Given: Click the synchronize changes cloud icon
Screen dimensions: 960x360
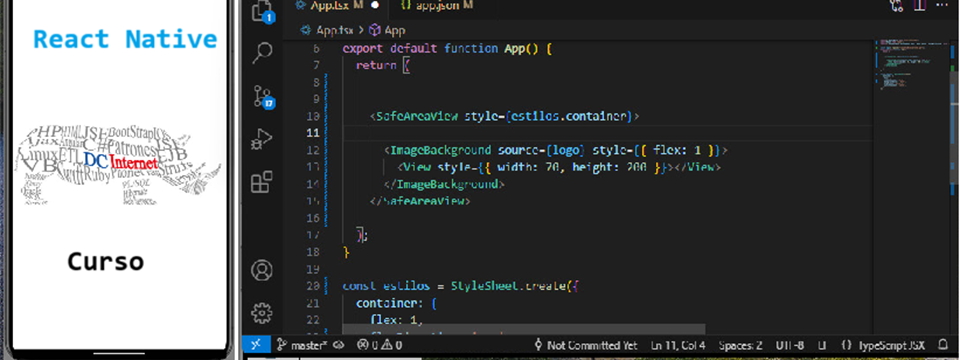Looking at the screenshot, I should [340, 345].
